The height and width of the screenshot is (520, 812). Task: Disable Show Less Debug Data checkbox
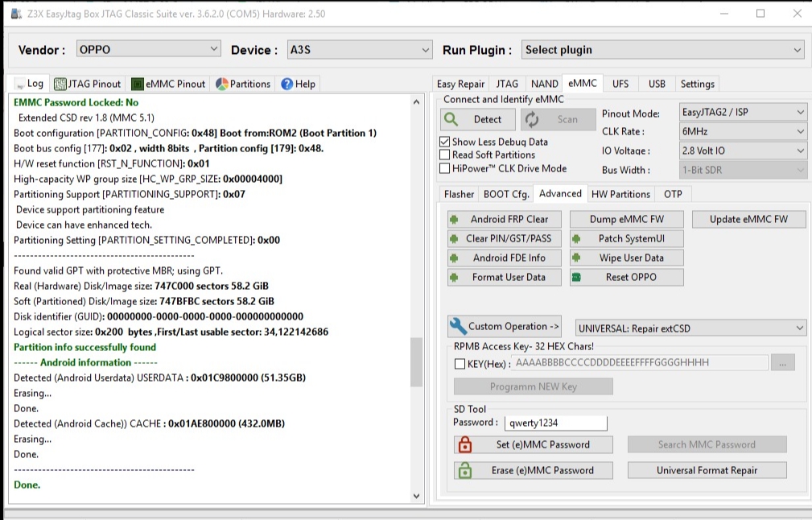click(x=444, y=142)
